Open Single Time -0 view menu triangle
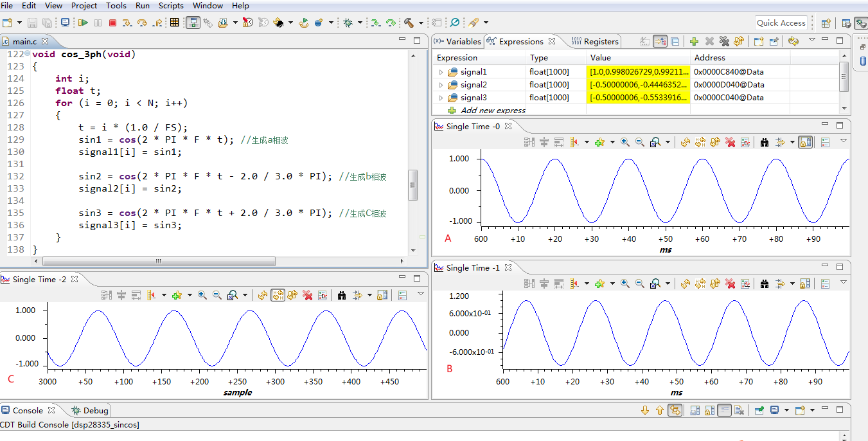Screen dimensions: 868x441 click(x=844, y=141)
